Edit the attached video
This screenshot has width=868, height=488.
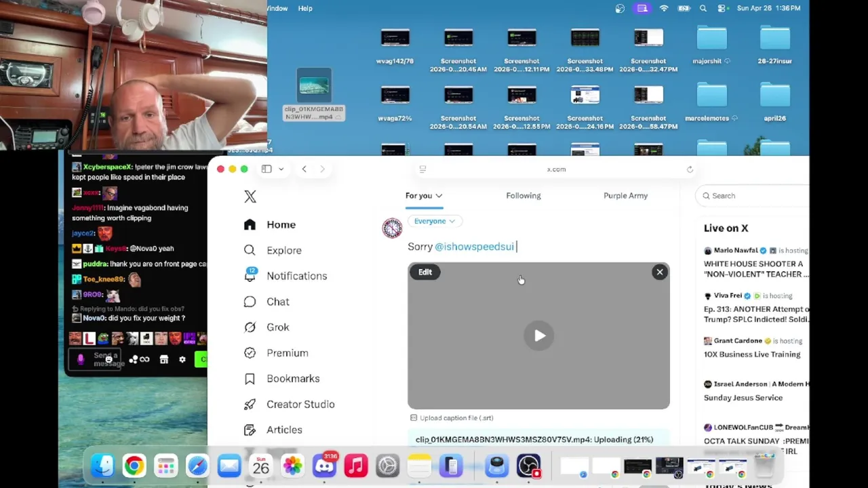coord(425,272)
